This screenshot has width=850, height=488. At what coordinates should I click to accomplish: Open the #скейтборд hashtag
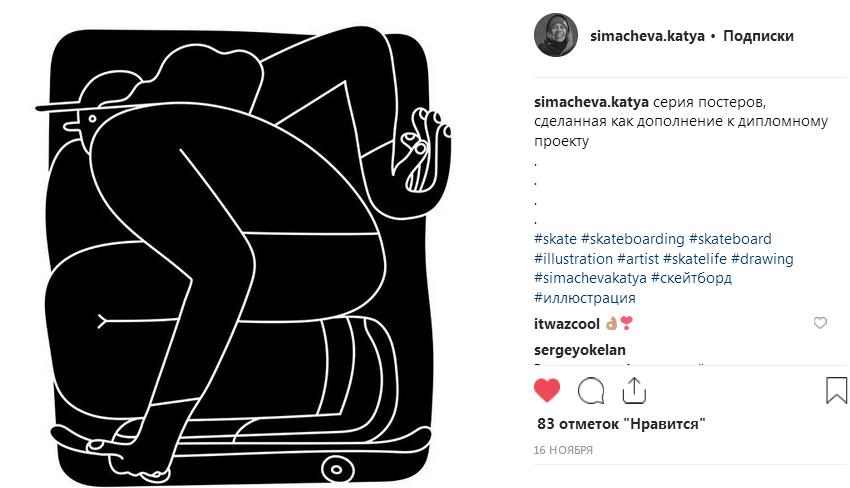[691, 278]
